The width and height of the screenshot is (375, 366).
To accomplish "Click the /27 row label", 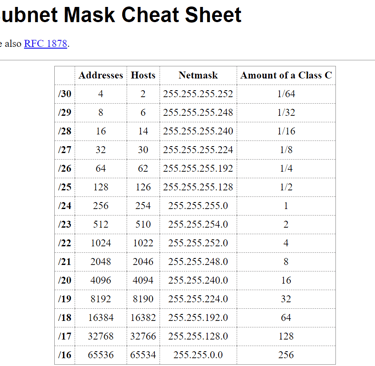I will [65, 150].
